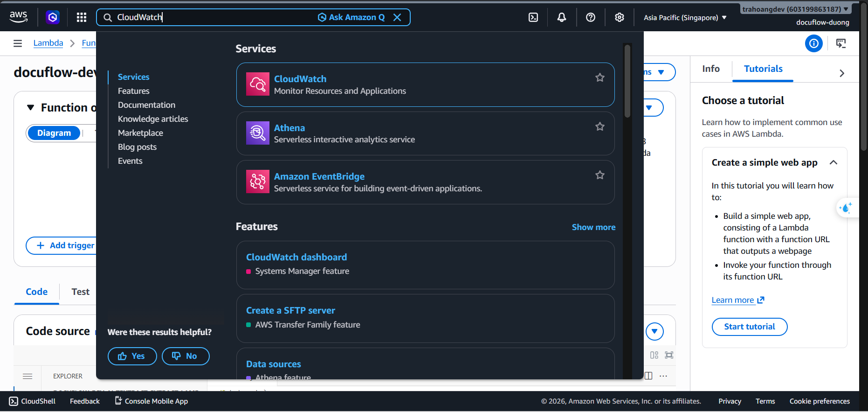Open the circular dropdown beside Code source
868x412 pixels.
(655, 331)
